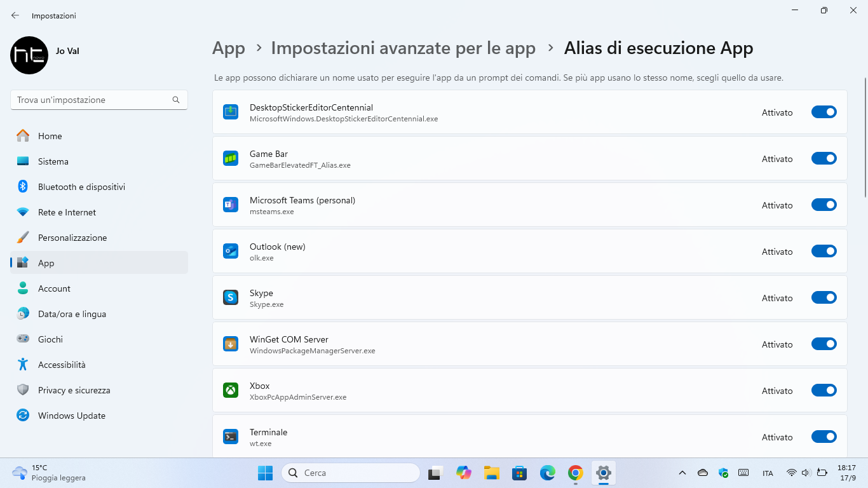Go back to Impostazioni avanzate per le app

(403, 48)
